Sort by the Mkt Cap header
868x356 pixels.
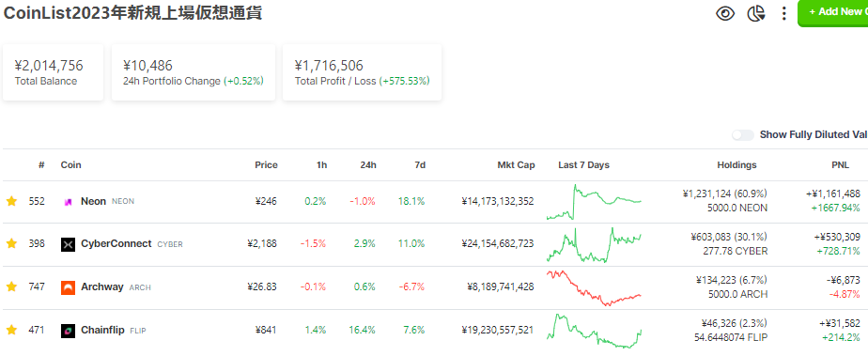(x=516, y=165)
